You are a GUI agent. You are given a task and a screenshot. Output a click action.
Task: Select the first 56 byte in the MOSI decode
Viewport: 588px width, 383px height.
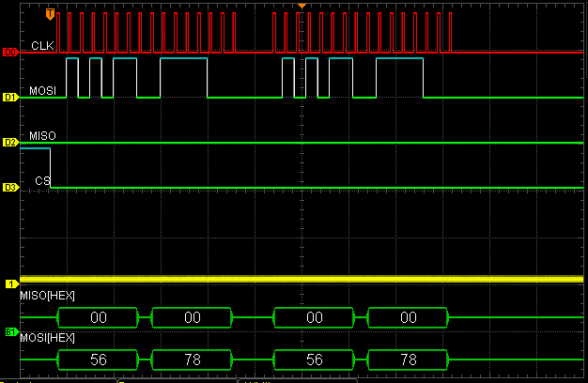click(98, 360)
